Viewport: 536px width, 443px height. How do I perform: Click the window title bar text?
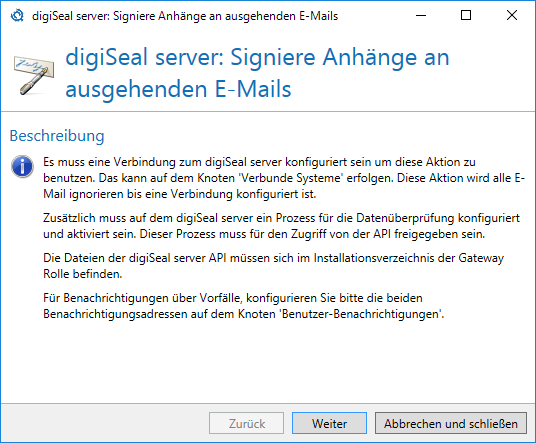(x=185, y=16)
